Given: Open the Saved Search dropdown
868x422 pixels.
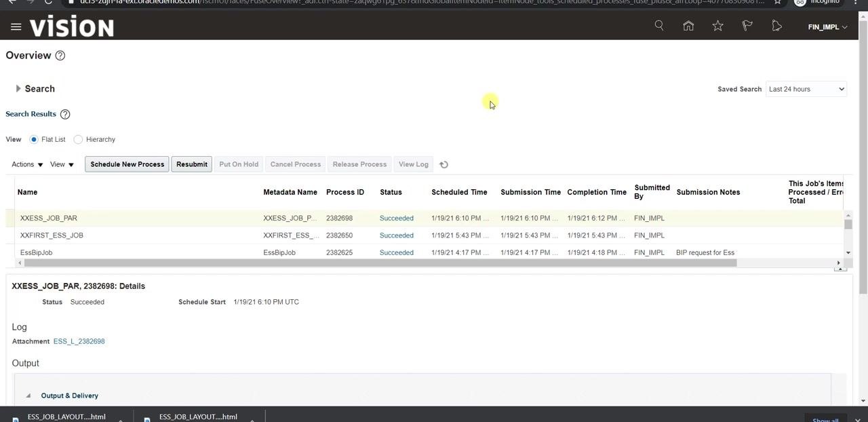Looking at the screenshot, I should pyautogui.click(x=806, y=89).
